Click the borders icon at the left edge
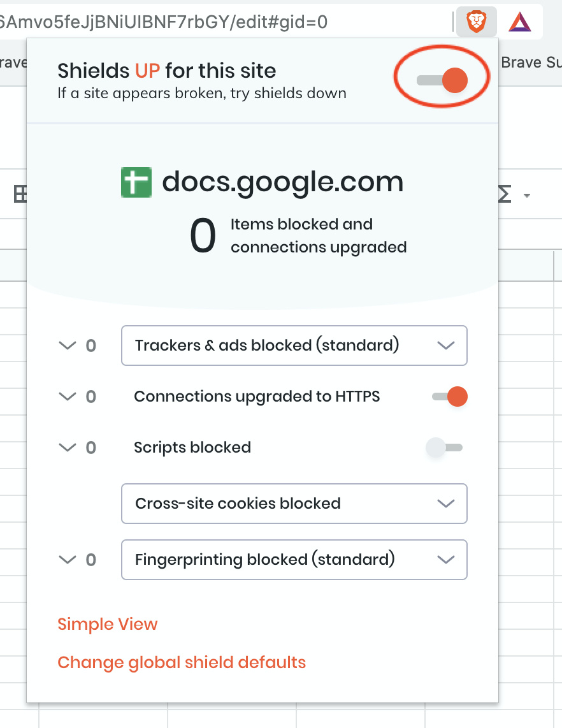Screen dimensions: 562x728 19,194
